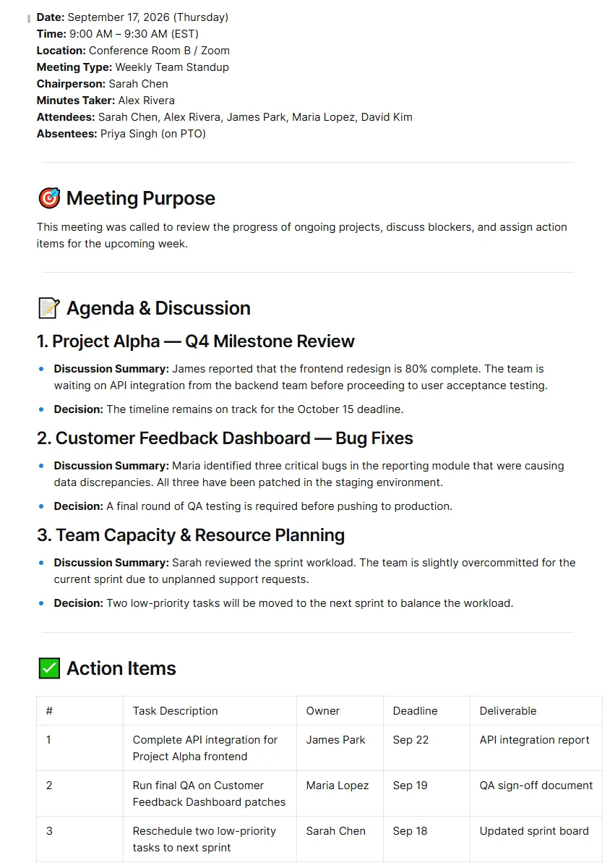Click the green checkmark emoji beside Action Items

point(48,668)
